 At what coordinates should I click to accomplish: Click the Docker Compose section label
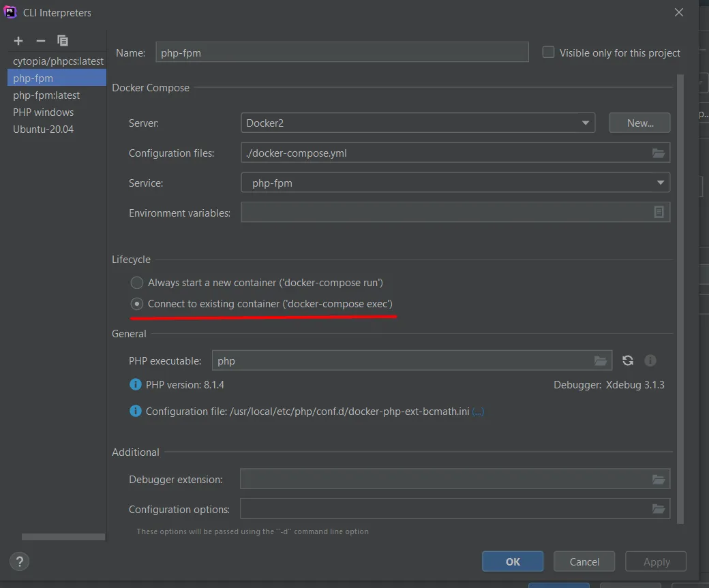[x=151, y=88]
